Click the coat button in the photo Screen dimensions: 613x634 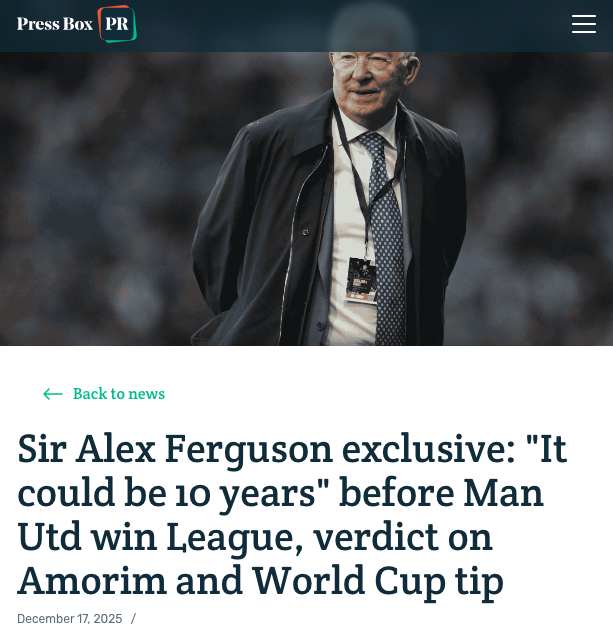306,232
